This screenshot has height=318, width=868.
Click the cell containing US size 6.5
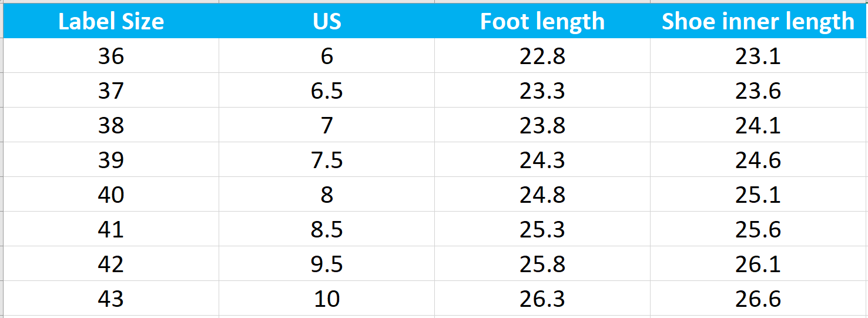click(327, 91)
